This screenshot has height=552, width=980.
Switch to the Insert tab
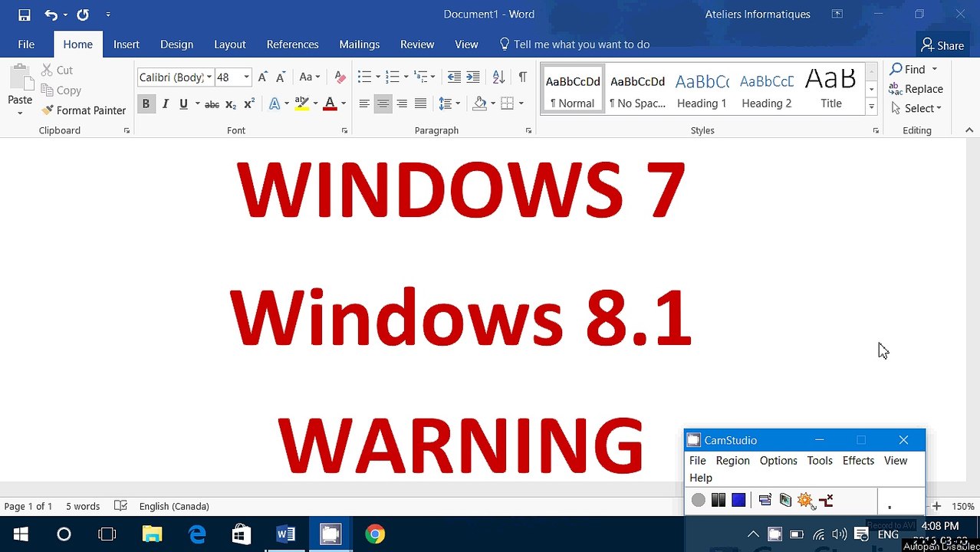pyautogui.click(x=127, y=44)
